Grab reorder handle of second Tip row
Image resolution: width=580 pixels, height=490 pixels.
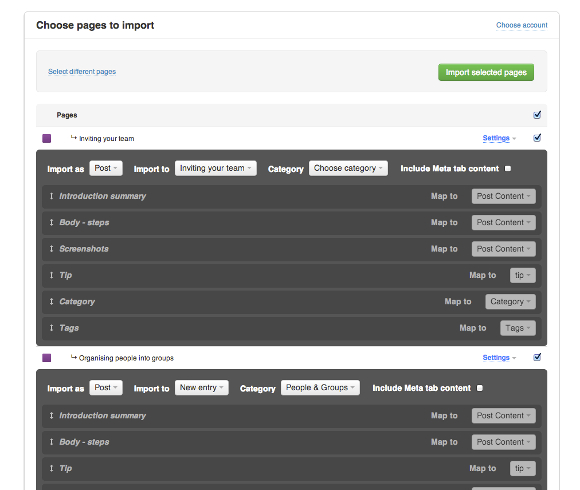click(51, 468)
